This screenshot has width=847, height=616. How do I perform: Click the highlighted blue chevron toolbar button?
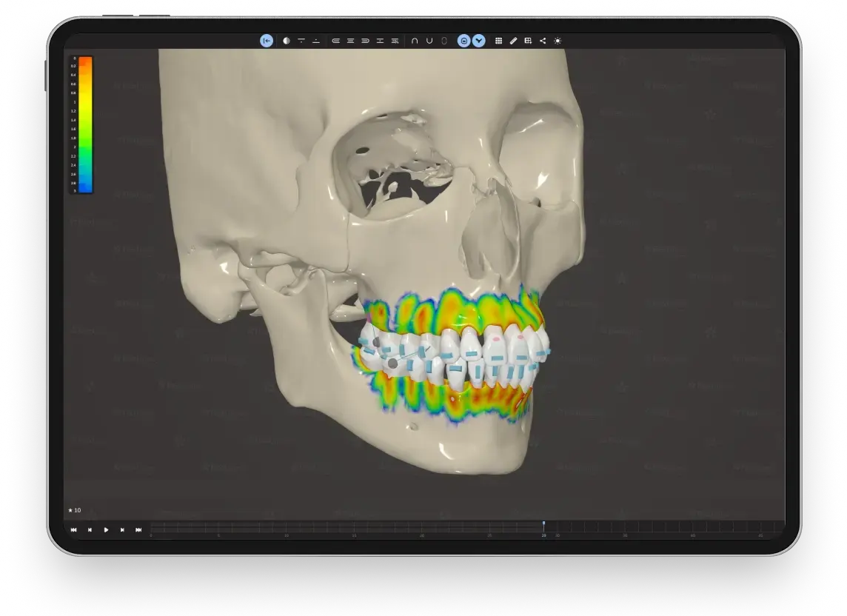pos(479,41)
